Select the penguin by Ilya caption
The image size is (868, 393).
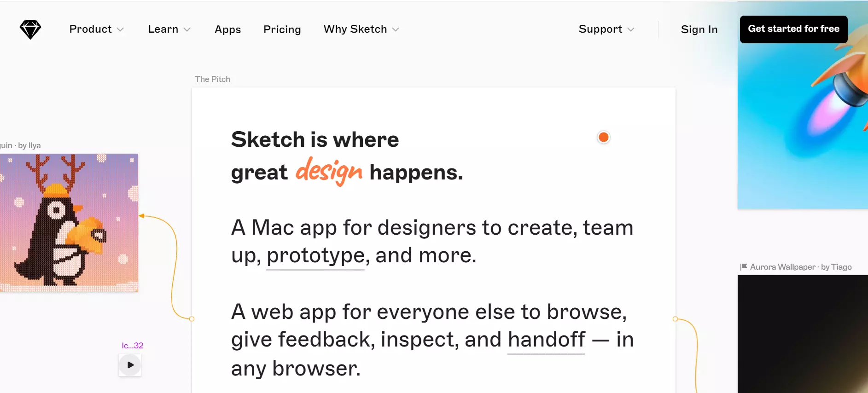coord(20,145)
